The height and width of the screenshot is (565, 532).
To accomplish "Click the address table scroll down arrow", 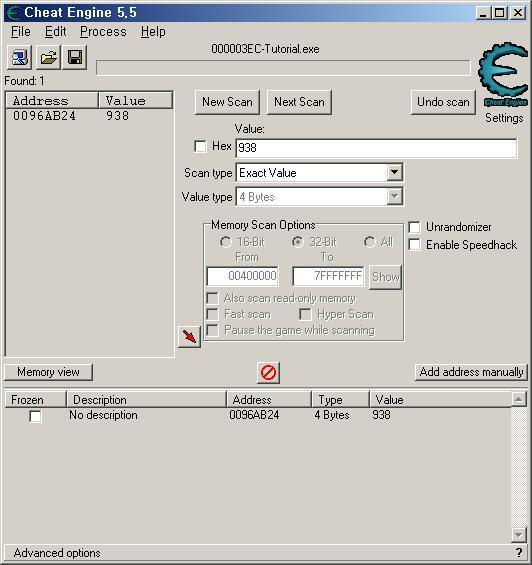I will (518, 535).
